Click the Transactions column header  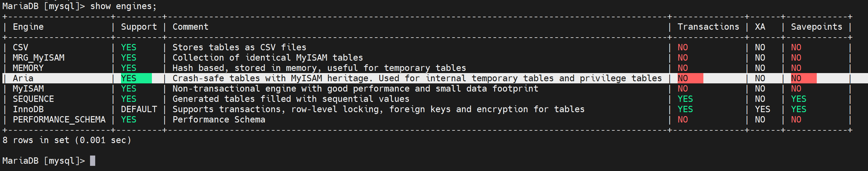(708, 27)
